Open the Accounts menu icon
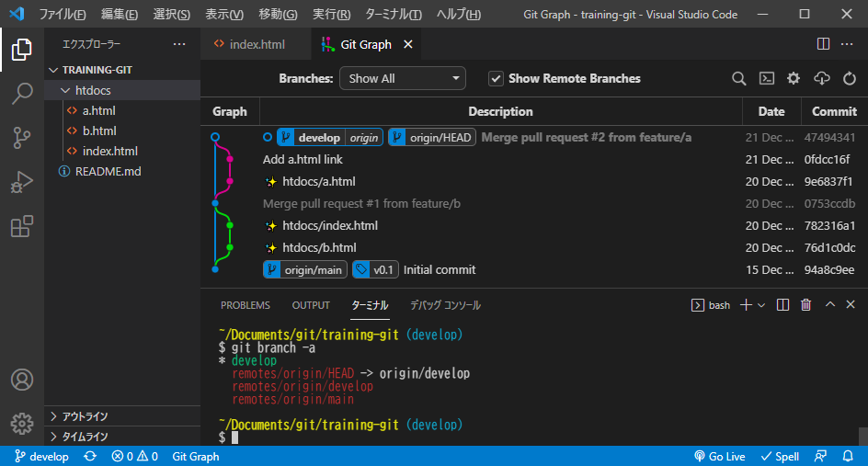868x466 pixels. coord(21,380)
